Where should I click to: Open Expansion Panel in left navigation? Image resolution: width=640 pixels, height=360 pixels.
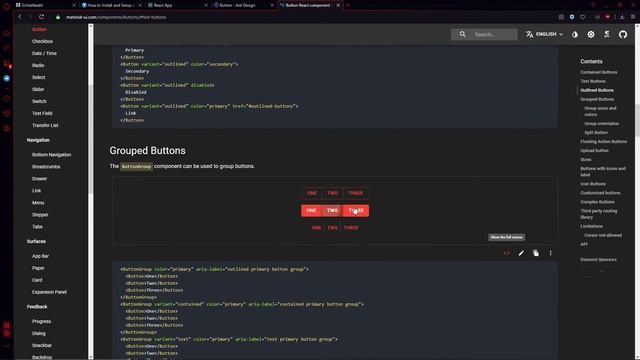(49, 292)
